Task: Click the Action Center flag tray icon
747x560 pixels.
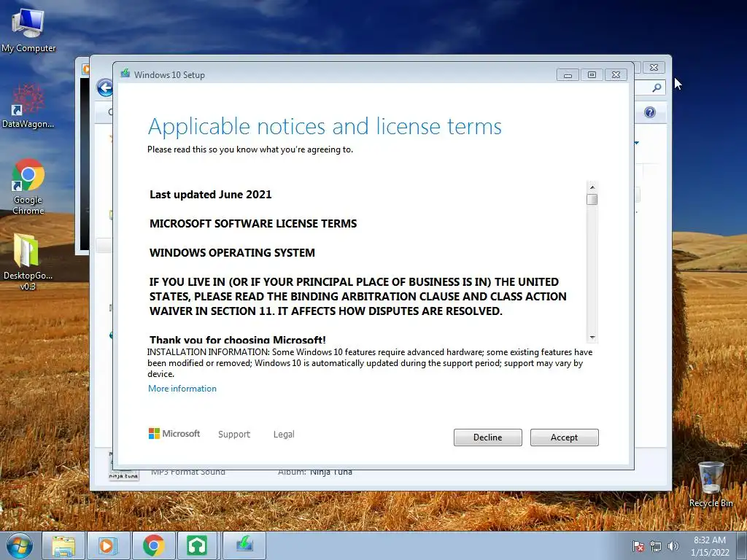Action: point(638,546)
